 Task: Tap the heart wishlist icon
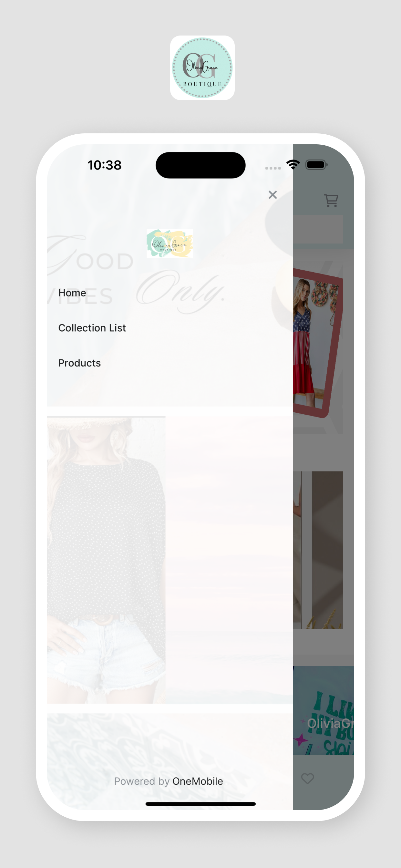tap(307, 778)
